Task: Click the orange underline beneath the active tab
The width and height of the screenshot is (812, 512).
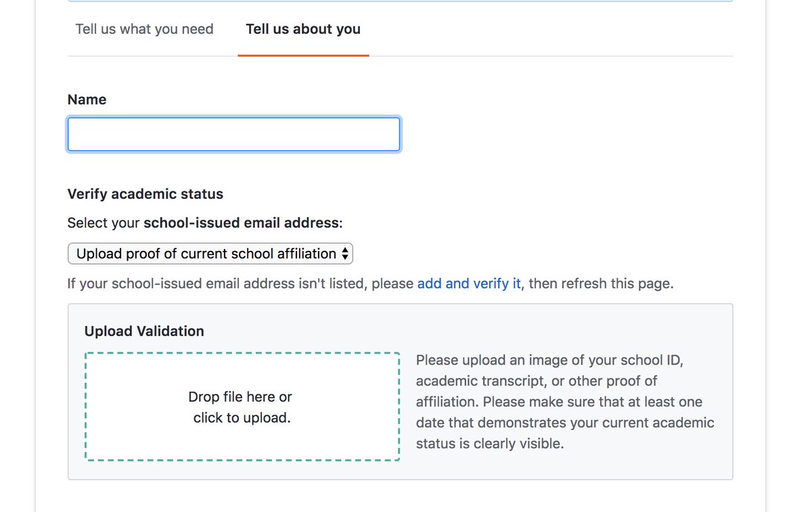Action: pos(303,55)
